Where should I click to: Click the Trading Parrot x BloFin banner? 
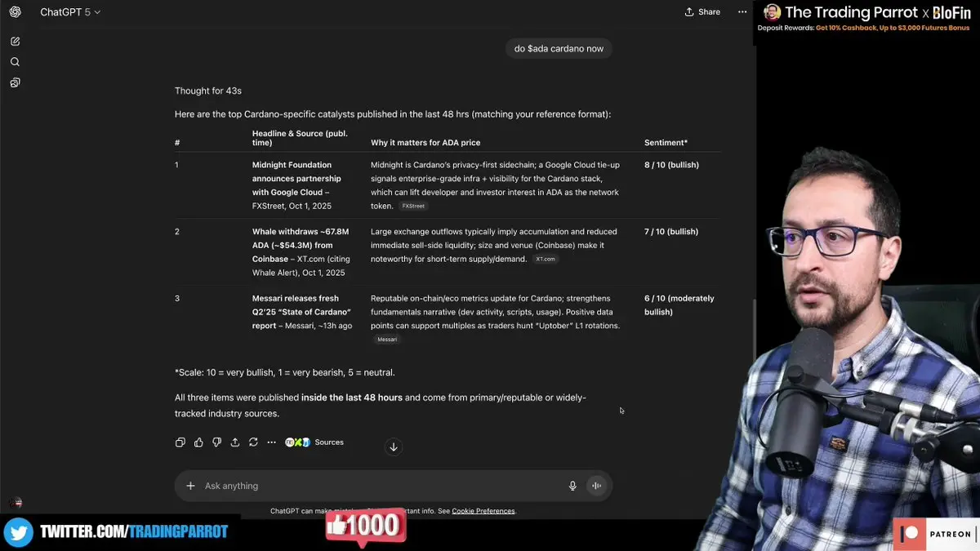(867, 18)
